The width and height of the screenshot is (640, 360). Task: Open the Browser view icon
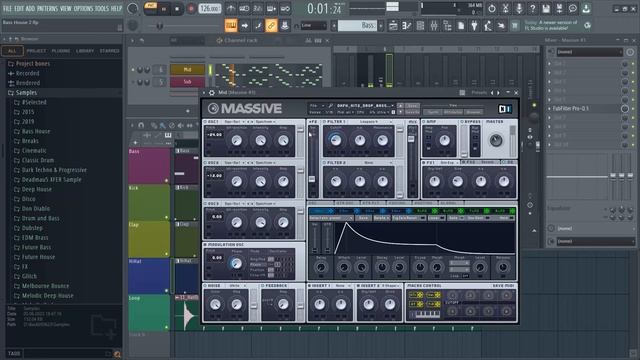(447, 26)
